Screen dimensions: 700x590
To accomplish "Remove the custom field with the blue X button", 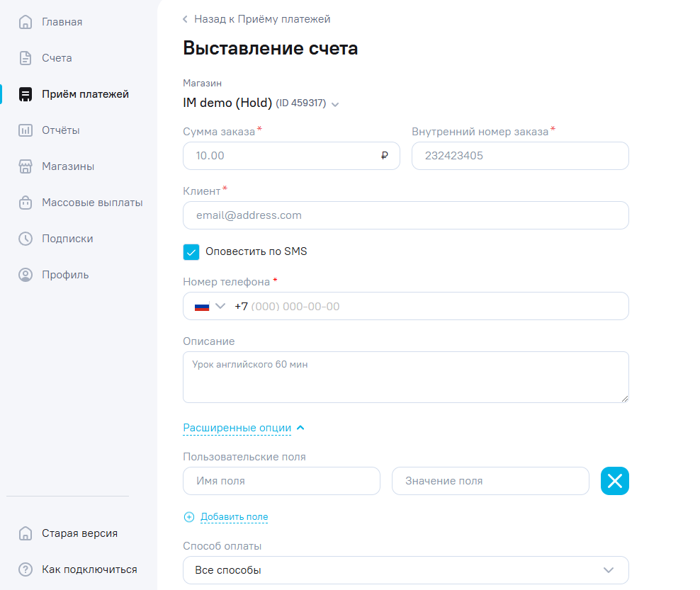I will click(615, 481).
